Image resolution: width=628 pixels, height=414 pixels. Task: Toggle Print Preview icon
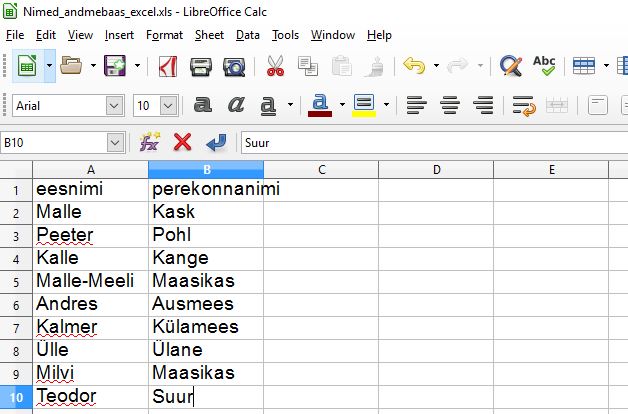click(234, 66)
